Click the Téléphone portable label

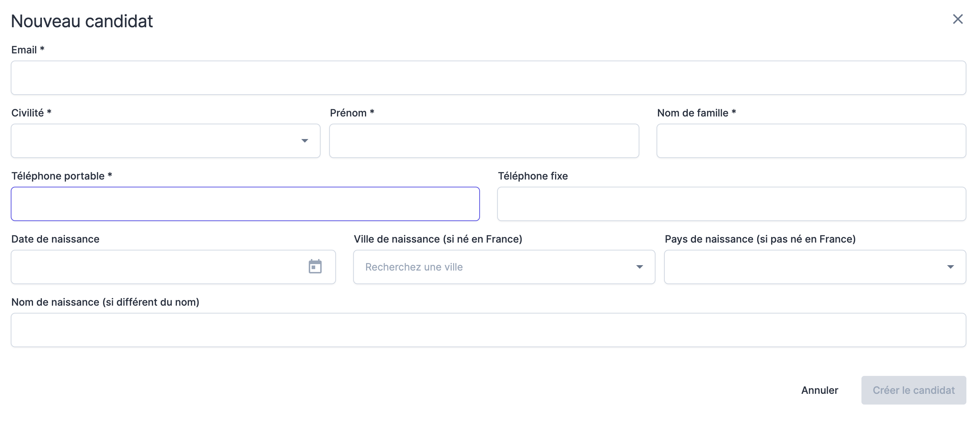tap(58, 176)
